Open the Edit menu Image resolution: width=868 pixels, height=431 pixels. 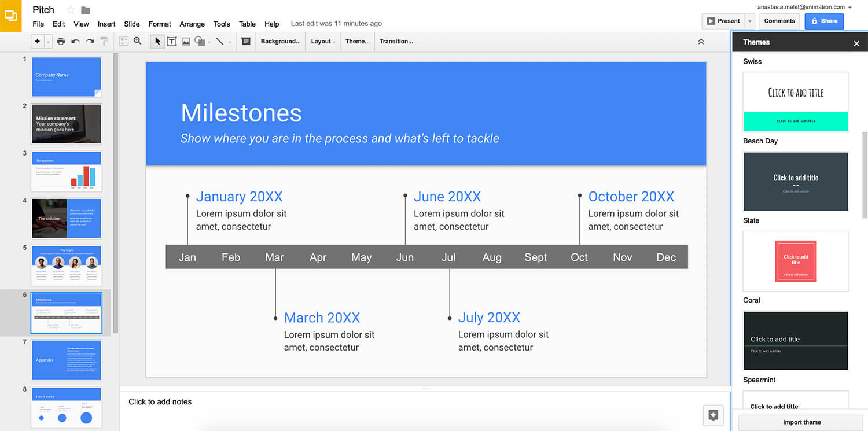[59, 24]
